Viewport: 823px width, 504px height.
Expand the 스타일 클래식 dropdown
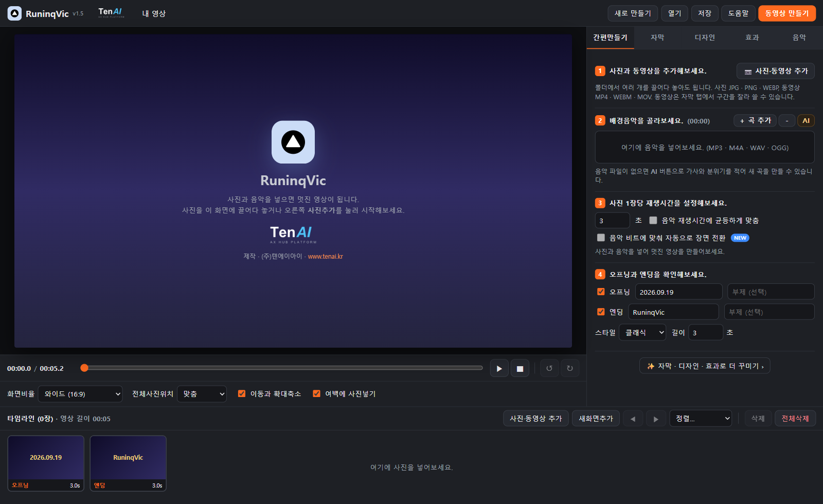coord(642,332)
